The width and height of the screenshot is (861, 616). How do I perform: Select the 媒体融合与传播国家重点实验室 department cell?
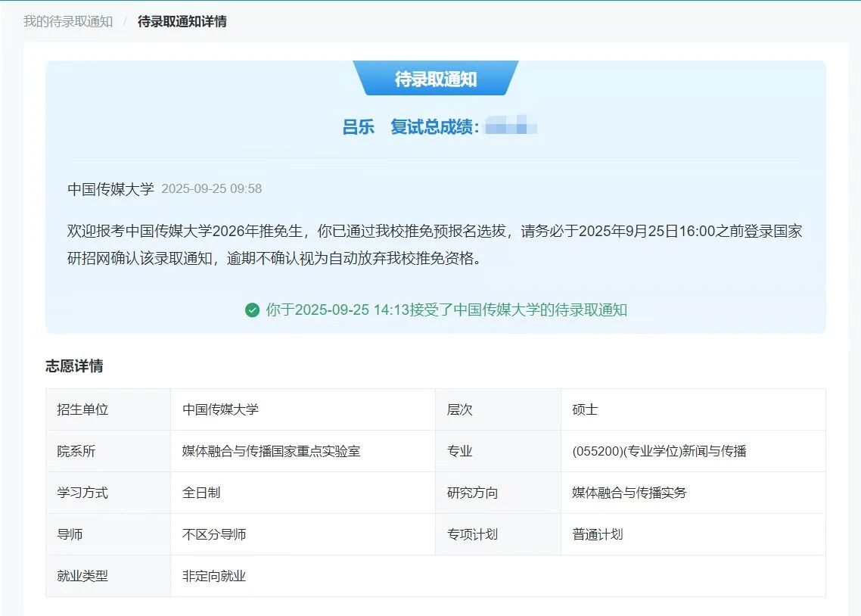click(x=271, y=451)
